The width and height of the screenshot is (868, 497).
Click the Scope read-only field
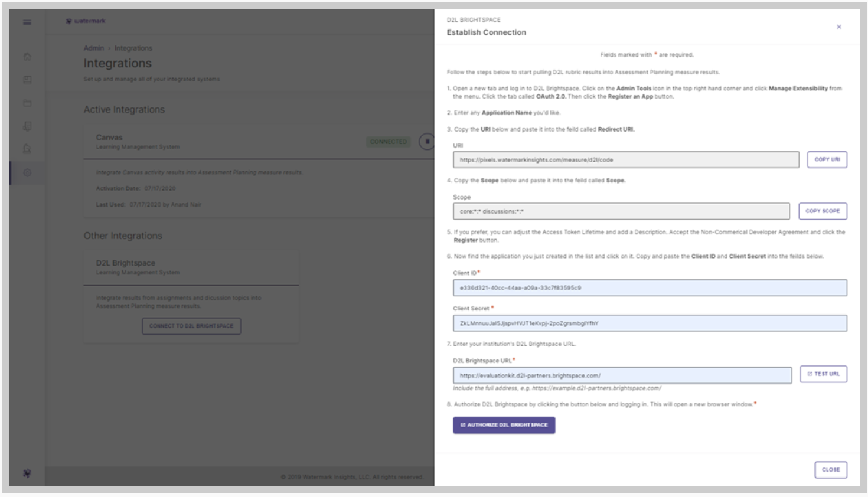coord(621,211)
